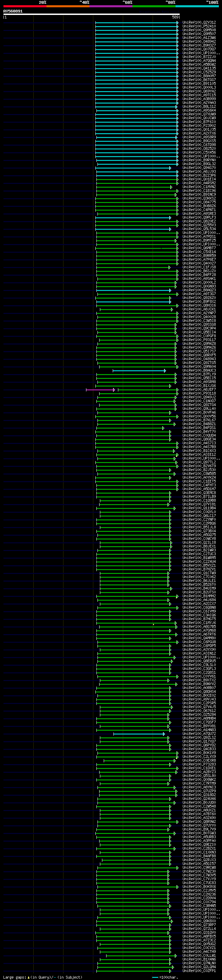Open hit UniRef100_O48942

[x=199, y=42]
